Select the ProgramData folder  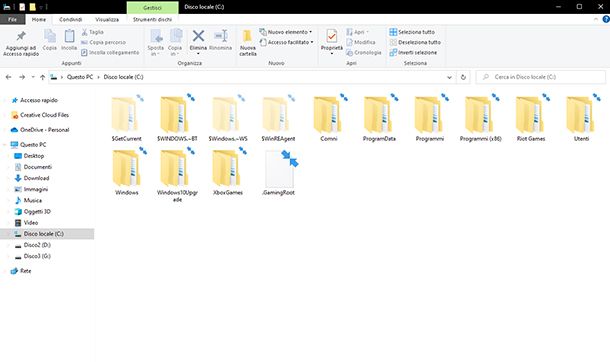pos(379,118)
